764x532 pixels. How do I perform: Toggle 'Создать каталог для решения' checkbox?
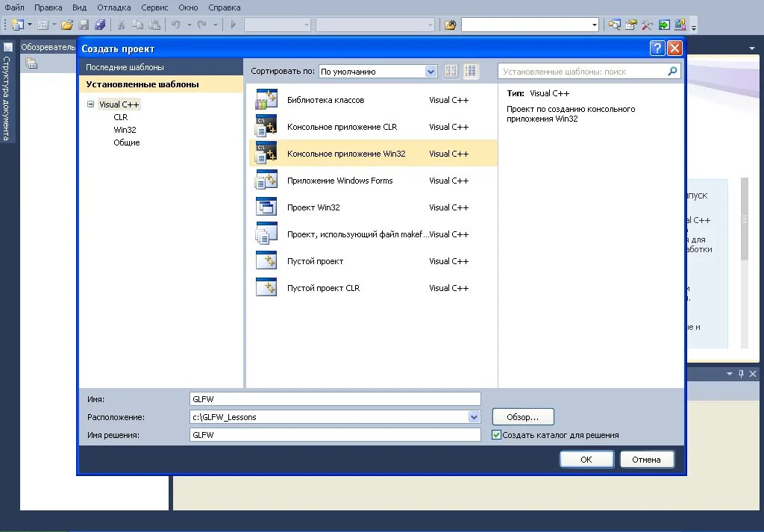point(496,434)
